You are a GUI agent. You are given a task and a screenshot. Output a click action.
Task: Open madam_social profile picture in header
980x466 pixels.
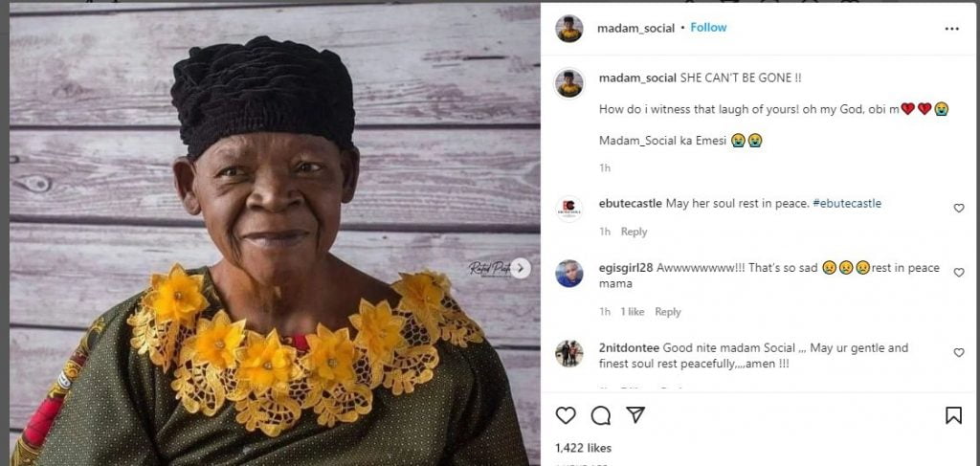[x=569, y=29]
